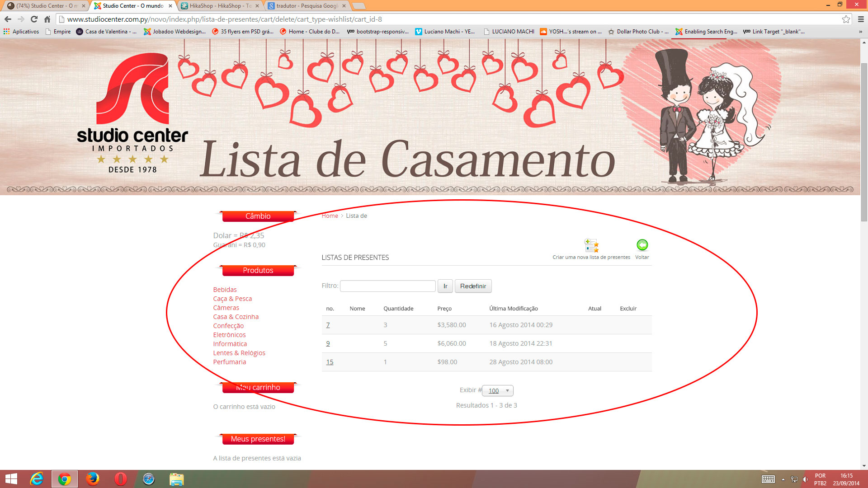Open Internet Explorer from the taskbar
Viewport: 868px width, 488px height.
pos(37,479)
